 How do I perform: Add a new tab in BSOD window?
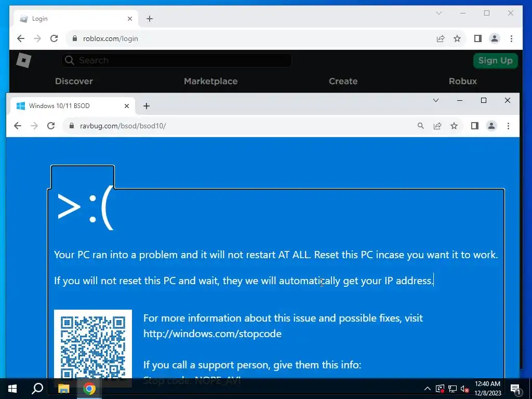[146, 106]
